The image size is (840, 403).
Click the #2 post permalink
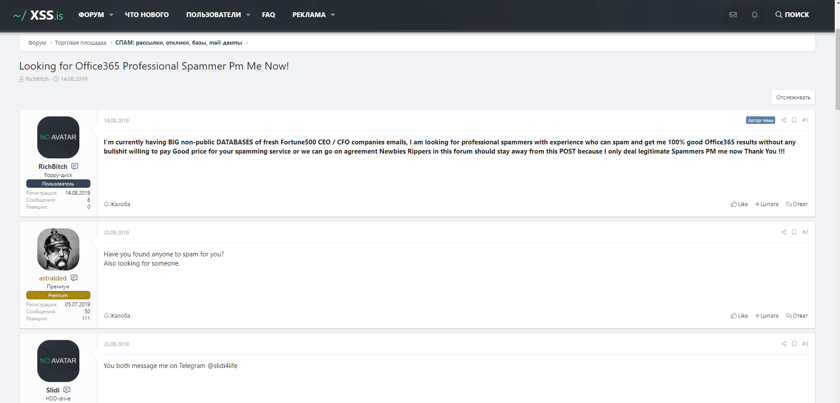click(x=805, y=233)
